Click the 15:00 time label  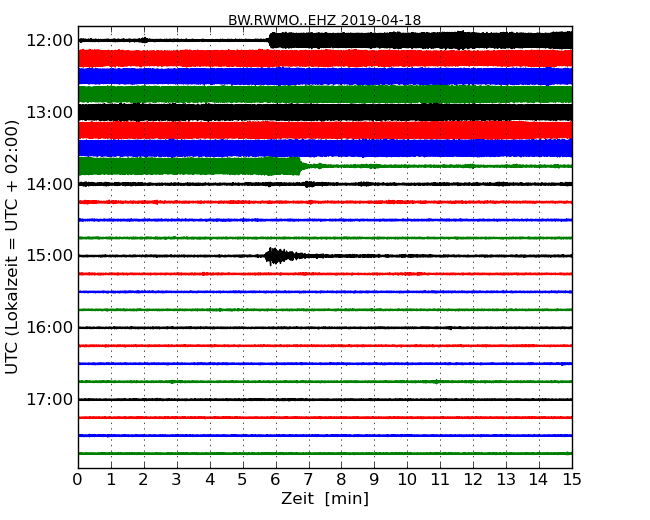pyautogui.click(x=49, y=255)
